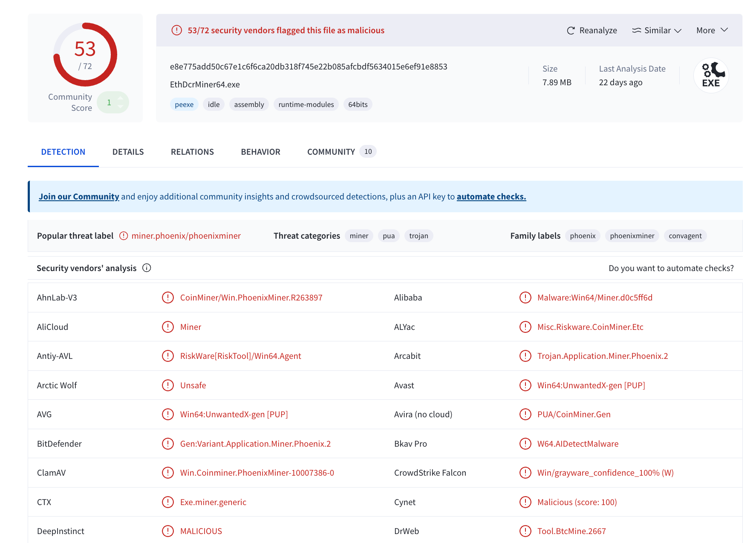The image size is (756, 543).
Task: Follow the Join our Community link
Action: [79, 196]
